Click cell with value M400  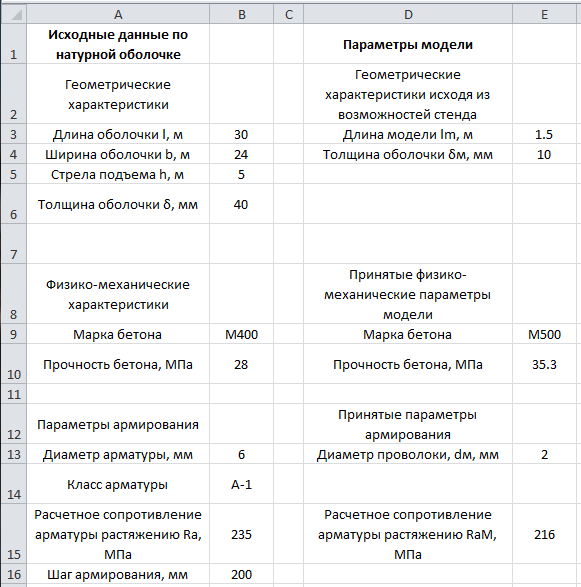(241, 334)
